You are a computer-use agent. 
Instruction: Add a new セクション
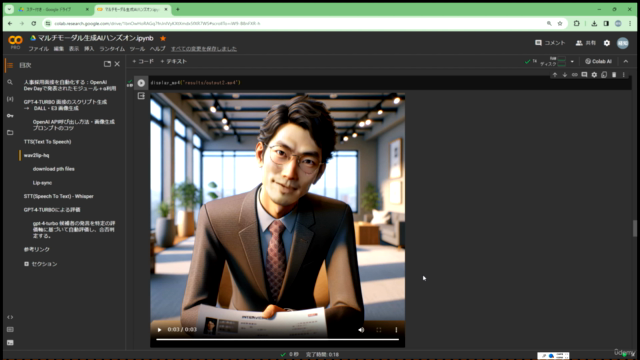click(40, 264)
